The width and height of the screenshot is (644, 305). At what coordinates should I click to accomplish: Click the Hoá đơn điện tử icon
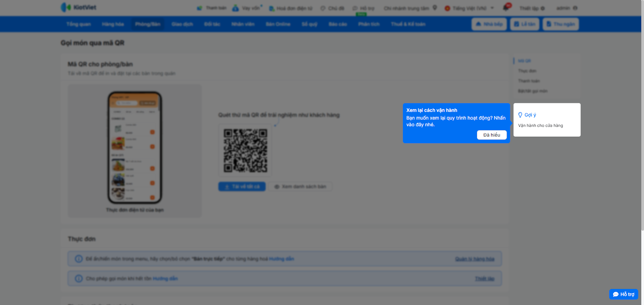coord(272,8)
